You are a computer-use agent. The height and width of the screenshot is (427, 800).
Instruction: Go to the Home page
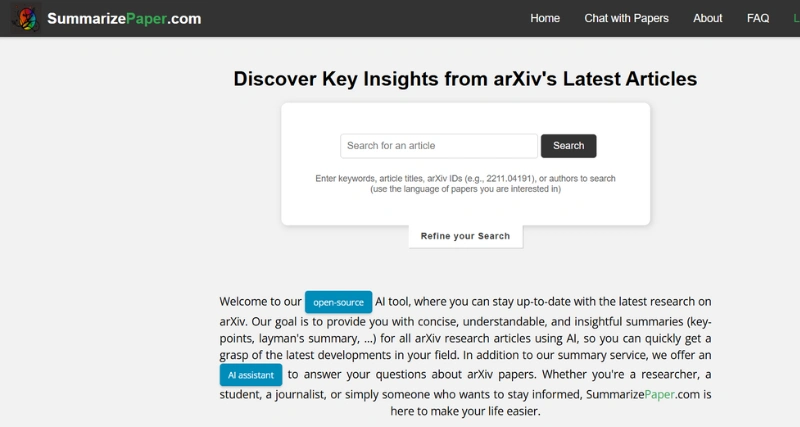click(545, 18)
